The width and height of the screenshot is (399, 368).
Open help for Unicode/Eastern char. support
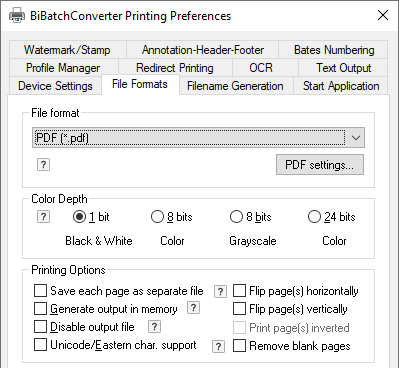218,347
